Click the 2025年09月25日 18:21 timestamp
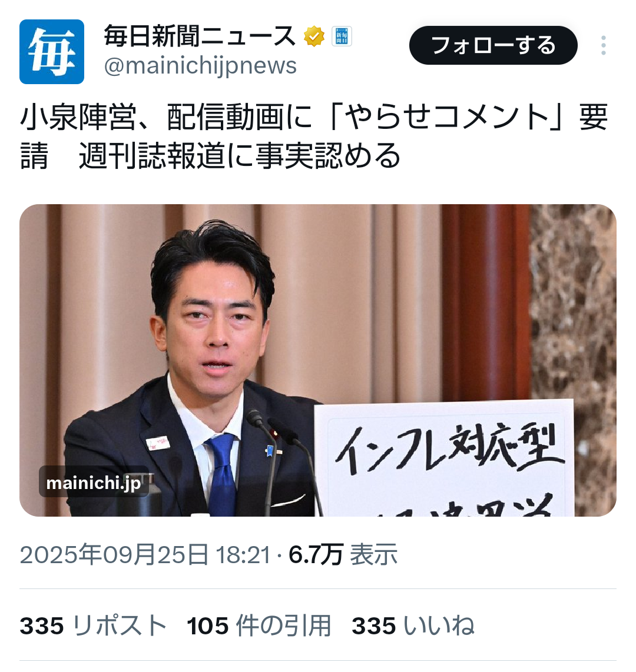The image size is (636, 672). click(145, 554)
